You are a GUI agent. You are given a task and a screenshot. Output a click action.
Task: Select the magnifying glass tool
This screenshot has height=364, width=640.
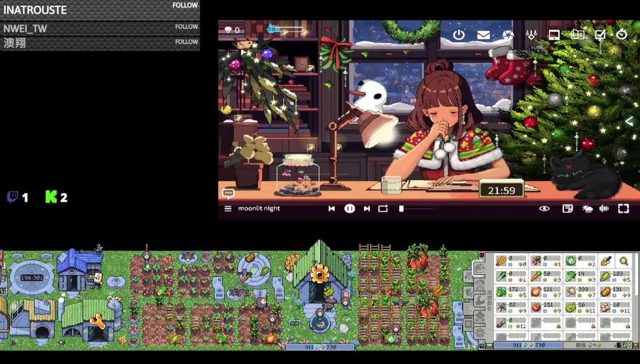[x=623, y=261]
